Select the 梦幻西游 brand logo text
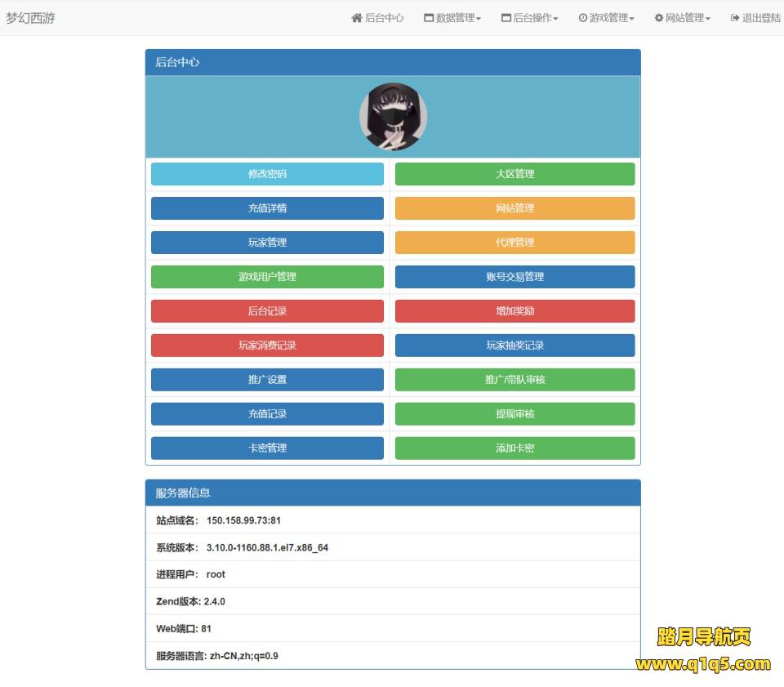Image resolution: width=784 pixels, height=687 pixels. pyautogui.click(x=29, y=17)
